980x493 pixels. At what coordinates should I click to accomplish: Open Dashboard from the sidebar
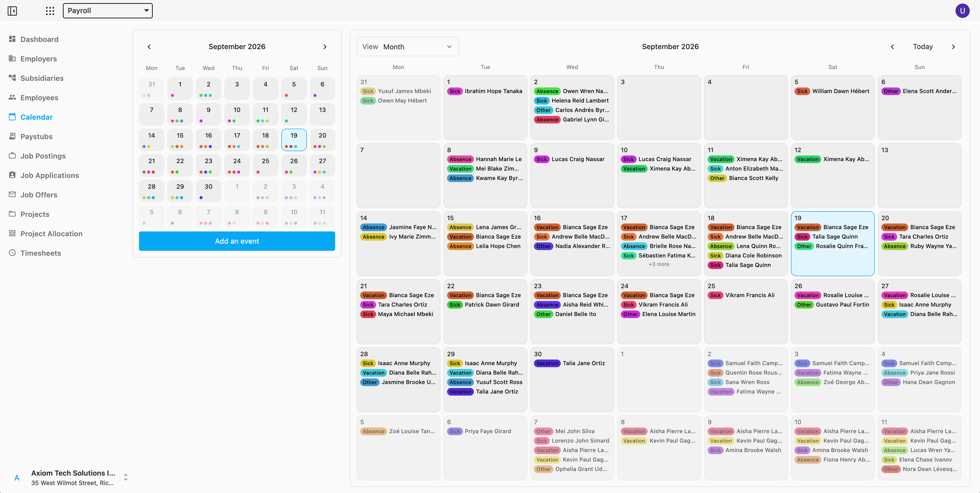pos(39,39)
